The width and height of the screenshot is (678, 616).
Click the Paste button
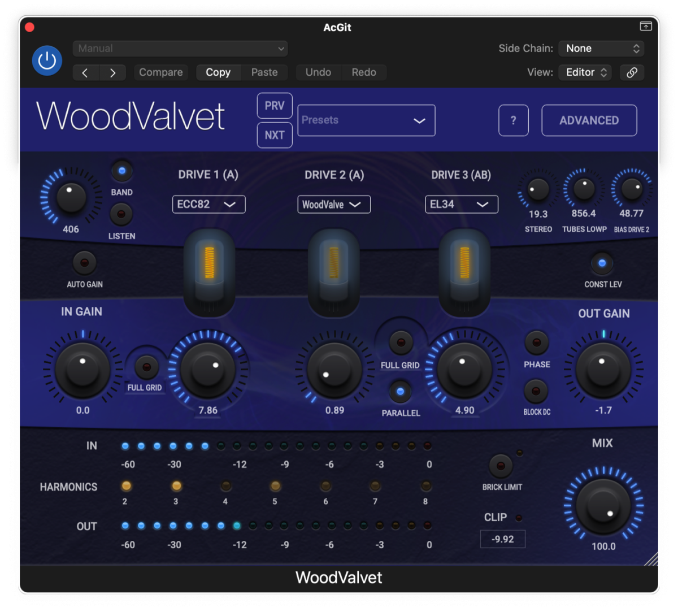(x=264, y=72)
